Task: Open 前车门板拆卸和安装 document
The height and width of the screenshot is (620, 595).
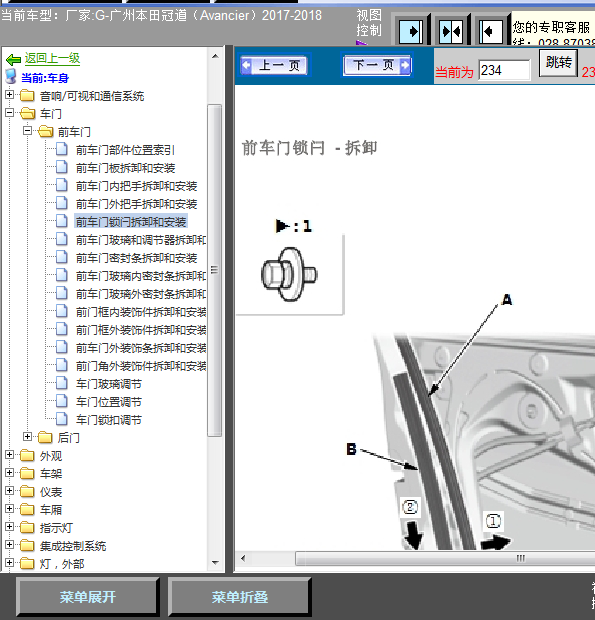Action: pos(125,168)
